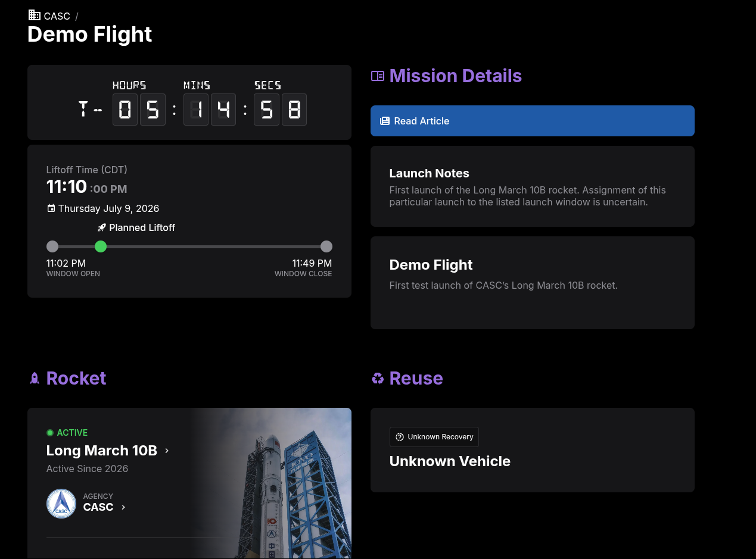Select the green Planned Liftoff timeline marker
Image resolution: width=756 pixels, height=559 pixels.
pos(101,246)
